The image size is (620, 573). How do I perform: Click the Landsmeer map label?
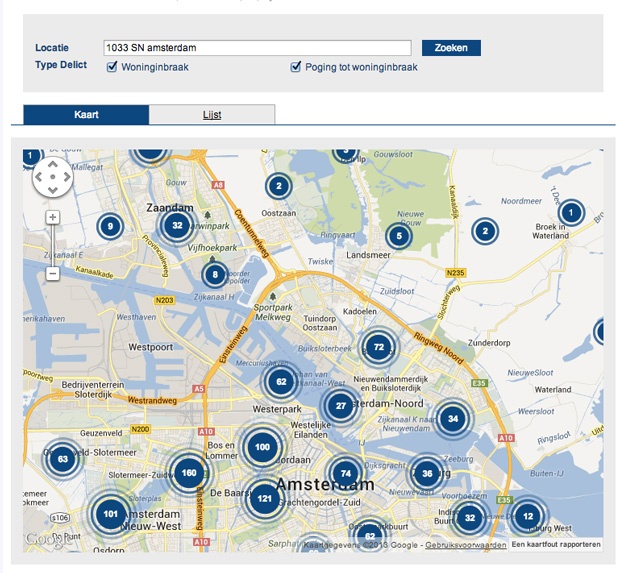368,255
